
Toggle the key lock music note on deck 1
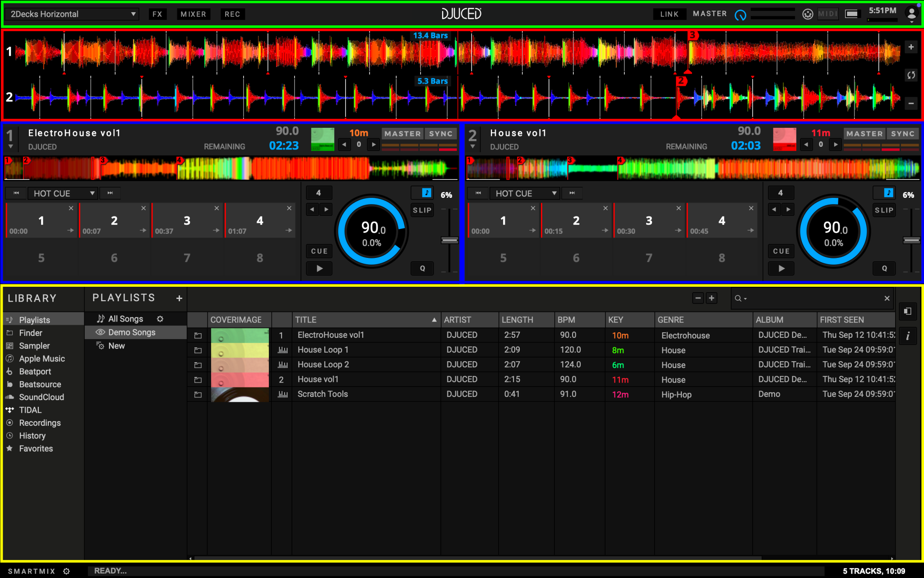click(426, 193)
